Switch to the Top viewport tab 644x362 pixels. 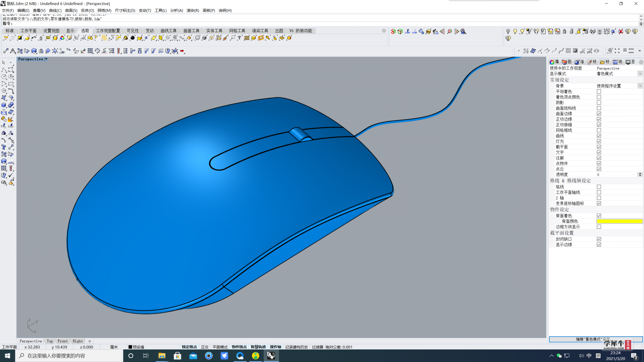click(x=50, y=341)
